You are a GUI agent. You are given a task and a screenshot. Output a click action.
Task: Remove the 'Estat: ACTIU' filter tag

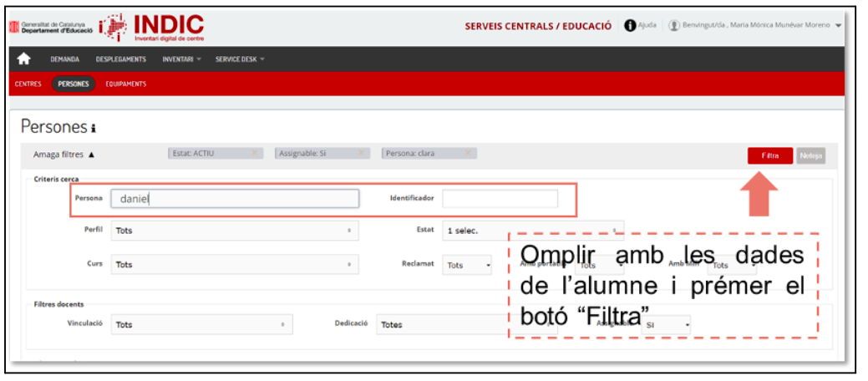point(254,153)
